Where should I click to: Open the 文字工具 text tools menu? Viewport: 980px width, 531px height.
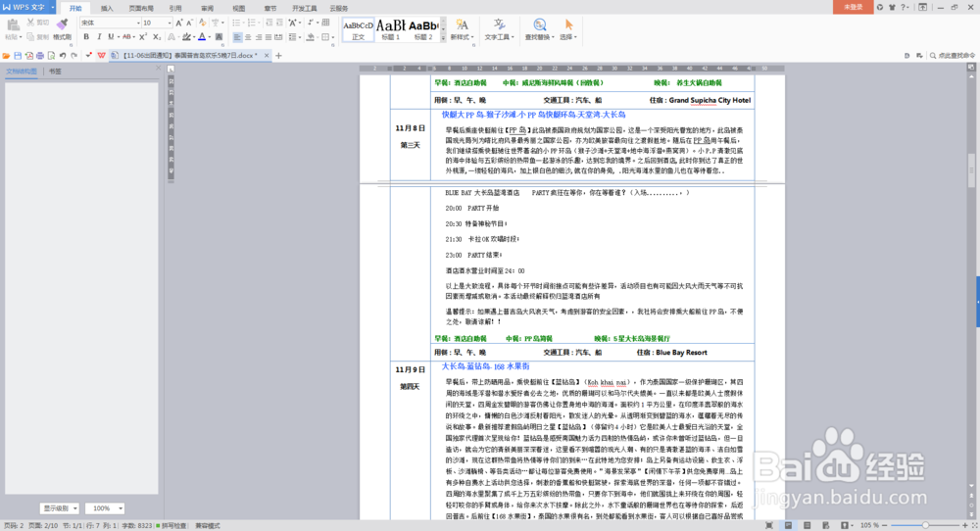coord(500,29)
